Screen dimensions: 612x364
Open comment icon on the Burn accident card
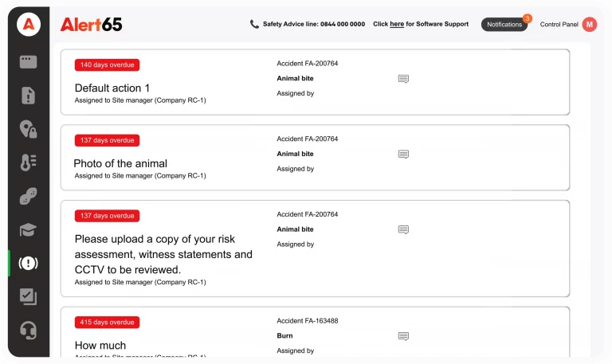point(403,336)
